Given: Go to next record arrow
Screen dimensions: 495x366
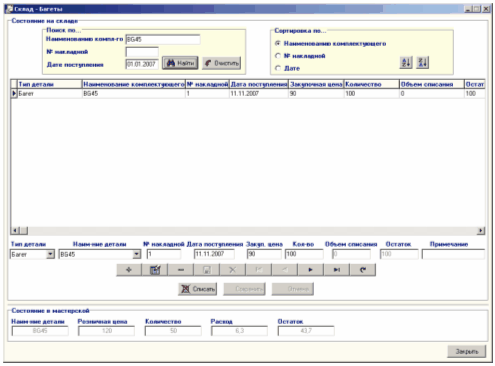Looking at the screenshot, I should [x=311, y=270].
